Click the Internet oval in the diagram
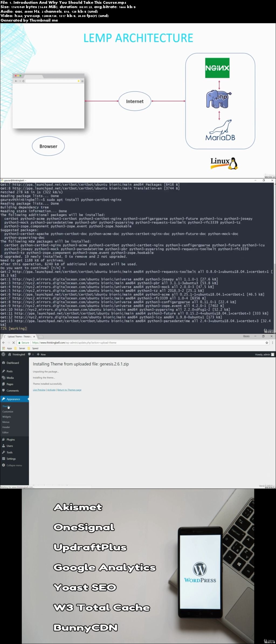The height and width of the screenshot is (644, 276). pos(135,101)
